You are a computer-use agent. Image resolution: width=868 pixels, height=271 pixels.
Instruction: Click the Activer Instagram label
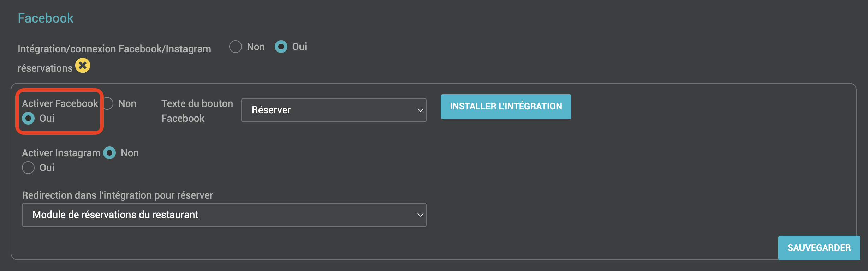pyautogui.click(x=61, y=153)
